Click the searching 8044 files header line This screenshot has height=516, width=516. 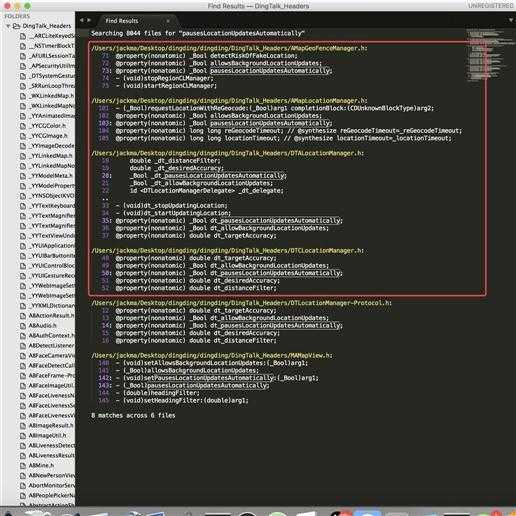(198, 33)
